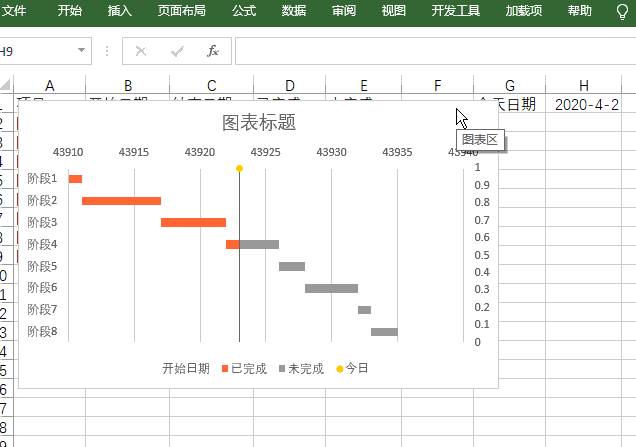The image size is (636, 447).
Task: Switch to the 开发工具 tab
Action: click(x=455, y=12)
